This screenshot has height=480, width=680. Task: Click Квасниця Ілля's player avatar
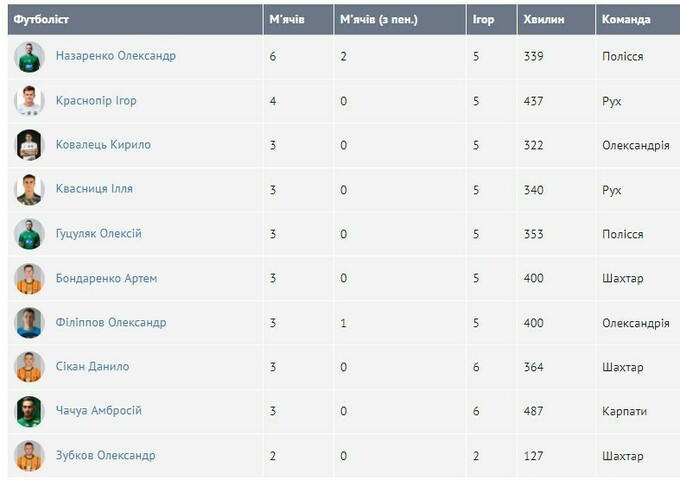point(30,189)
